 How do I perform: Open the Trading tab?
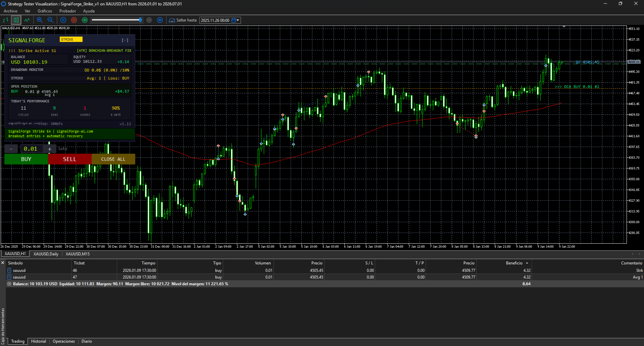pos(18,341)
